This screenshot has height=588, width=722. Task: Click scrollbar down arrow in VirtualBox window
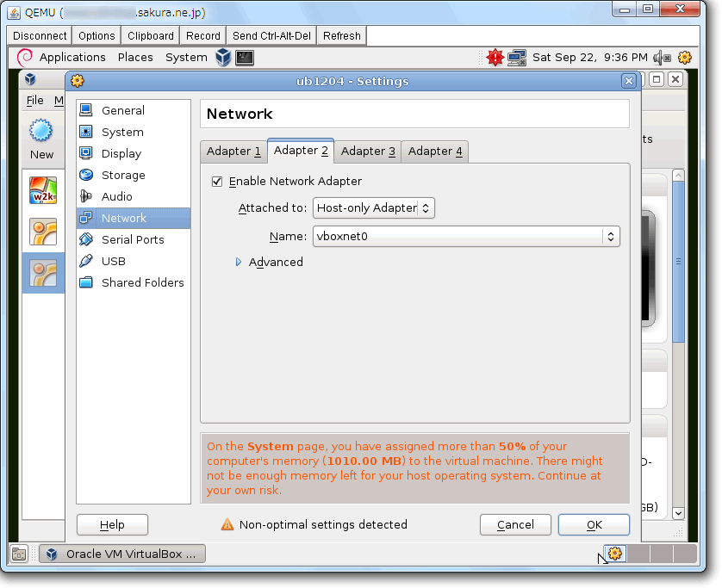(678, 512)
